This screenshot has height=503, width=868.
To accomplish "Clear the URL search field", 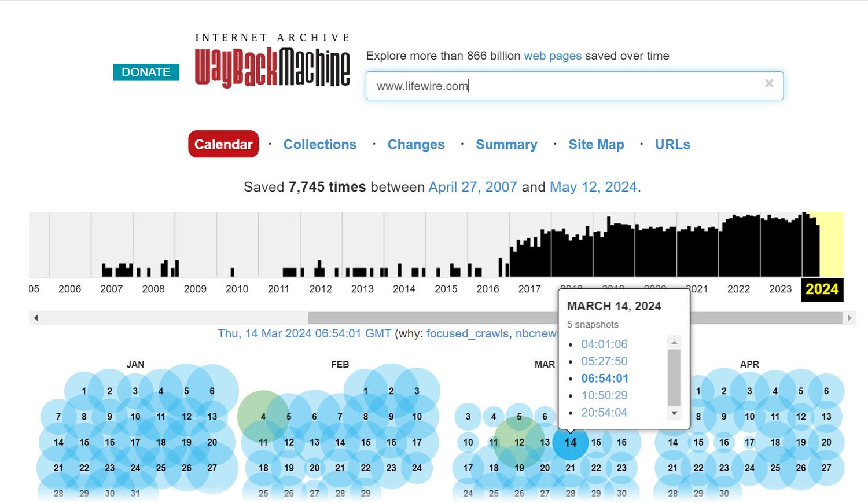I will point(768,83).
